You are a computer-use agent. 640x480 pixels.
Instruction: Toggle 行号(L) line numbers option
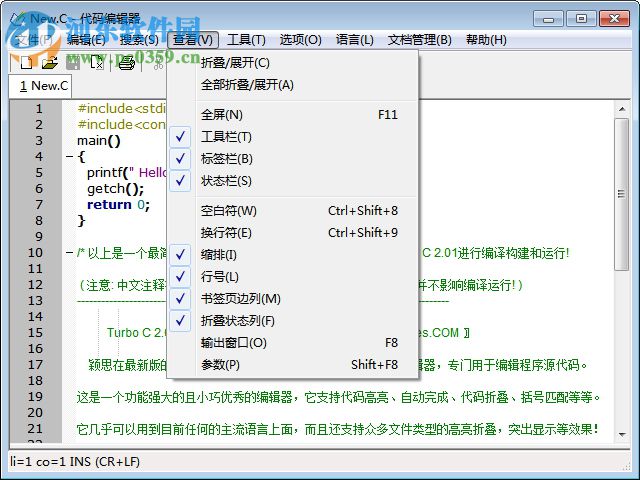pyautogui.click(x=292, y=277)
